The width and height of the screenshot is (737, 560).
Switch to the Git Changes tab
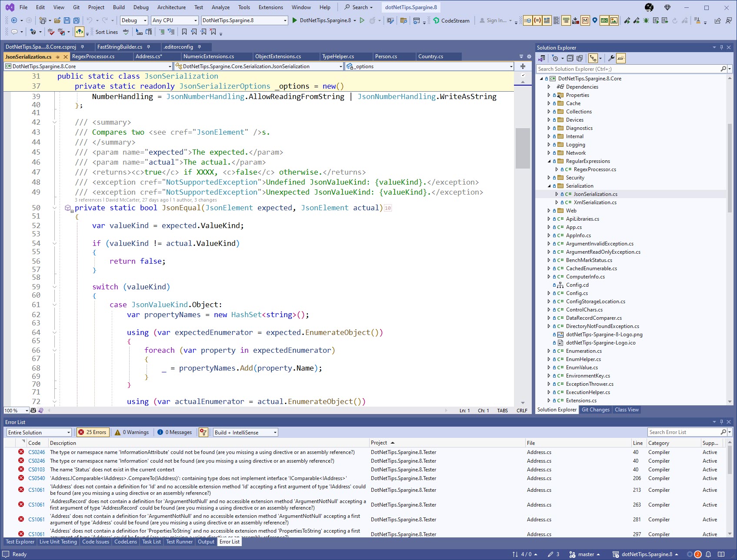point(595,410)
